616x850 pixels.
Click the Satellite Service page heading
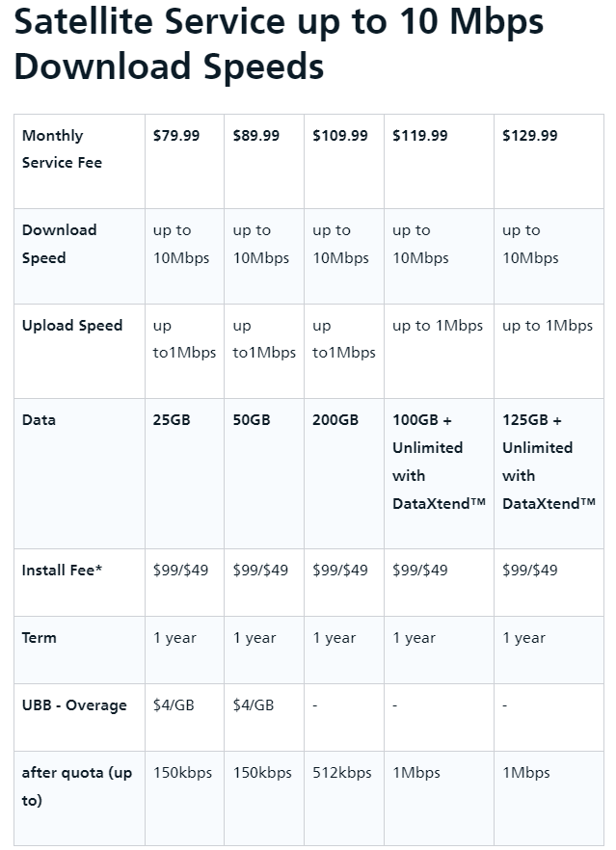click(279, 44)
